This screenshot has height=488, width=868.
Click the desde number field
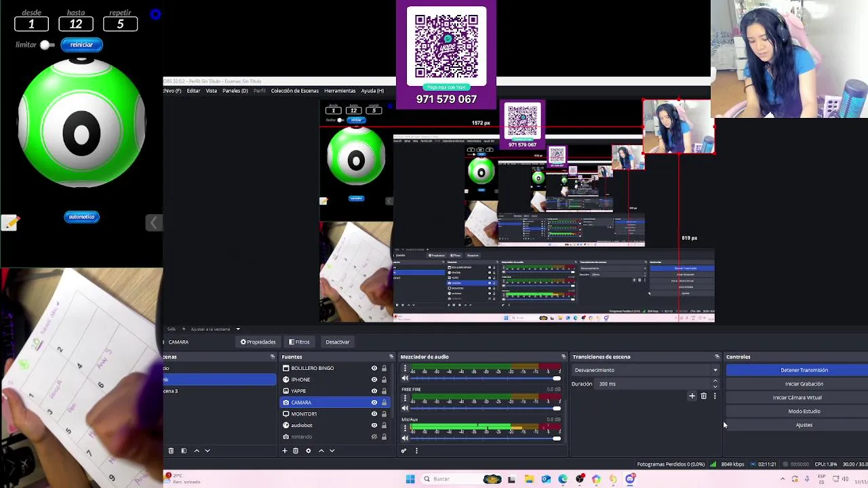click(31, 24)
